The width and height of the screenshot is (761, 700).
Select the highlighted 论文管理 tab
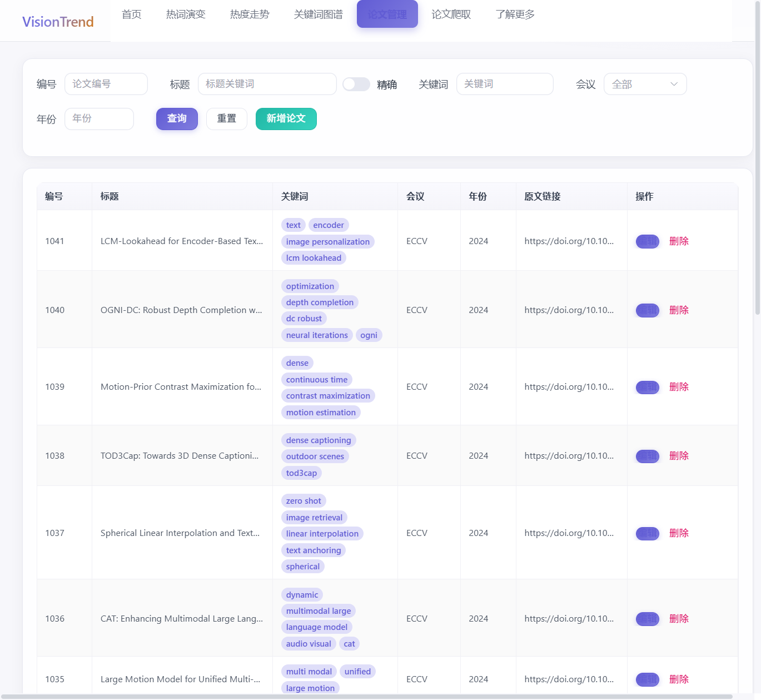tap(387, 14)
